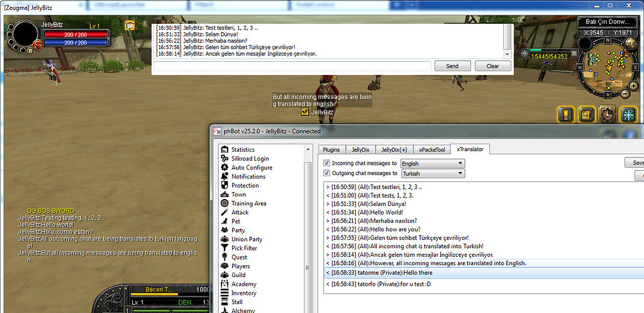Image resolution: width=644 pixels, height=313 pixels.
Task: Select the xTranslator tab
Action: (x=470, y=149)
